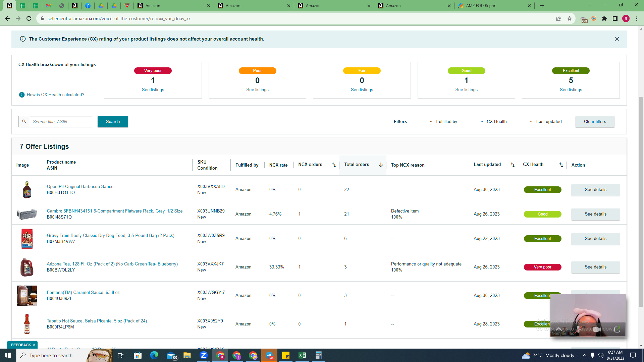
Task: Close the AMZ EOD Report tab
Action: tap(529, 6)
